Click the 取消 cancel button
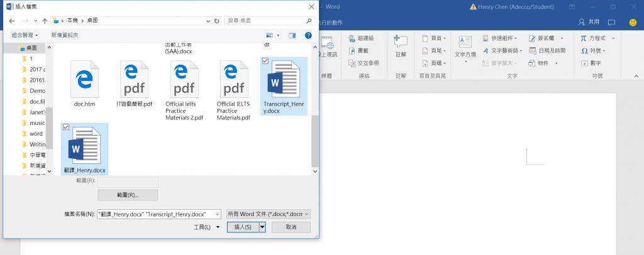 pos(291,227)
